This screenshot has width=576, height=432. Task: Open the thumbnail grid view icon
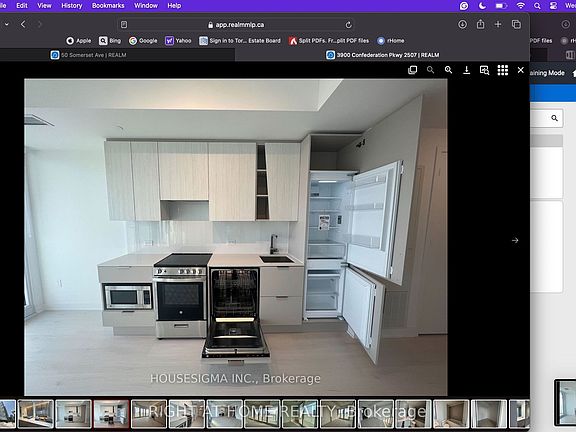[503, 70]
